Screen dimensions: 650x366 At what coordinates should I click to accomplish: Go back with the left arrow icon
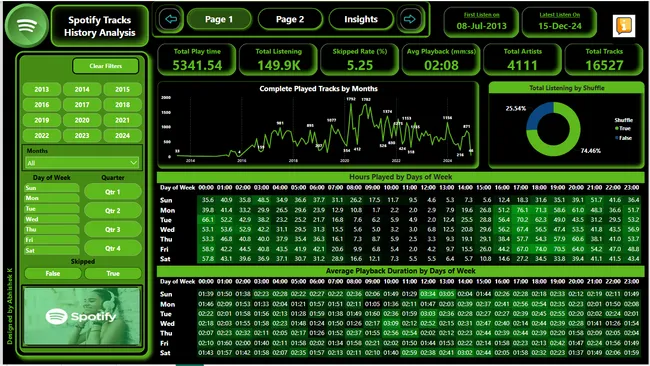171,19
